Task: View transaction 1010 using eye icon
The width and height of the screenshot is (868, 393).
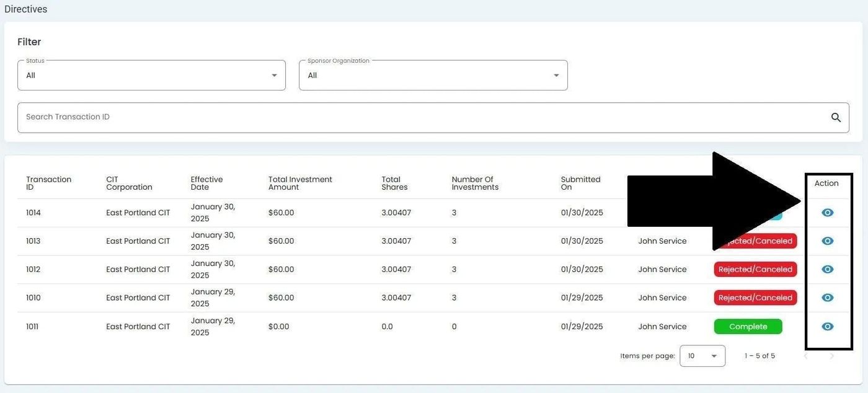Action: [x=827, y=298]
